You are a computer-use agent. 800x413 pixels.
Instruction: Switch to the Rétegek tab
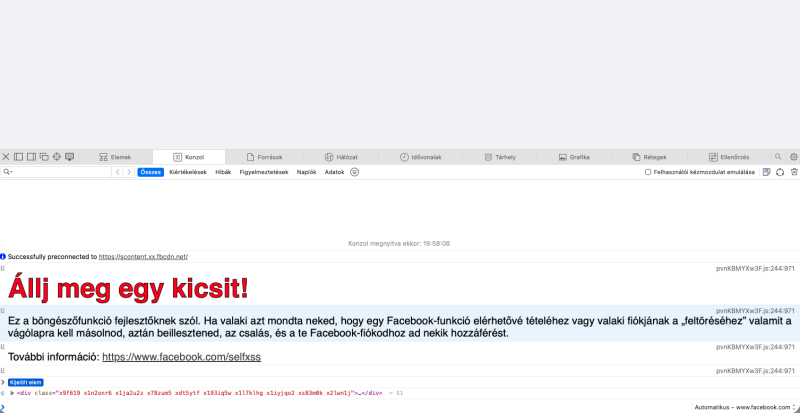[649, 157]
